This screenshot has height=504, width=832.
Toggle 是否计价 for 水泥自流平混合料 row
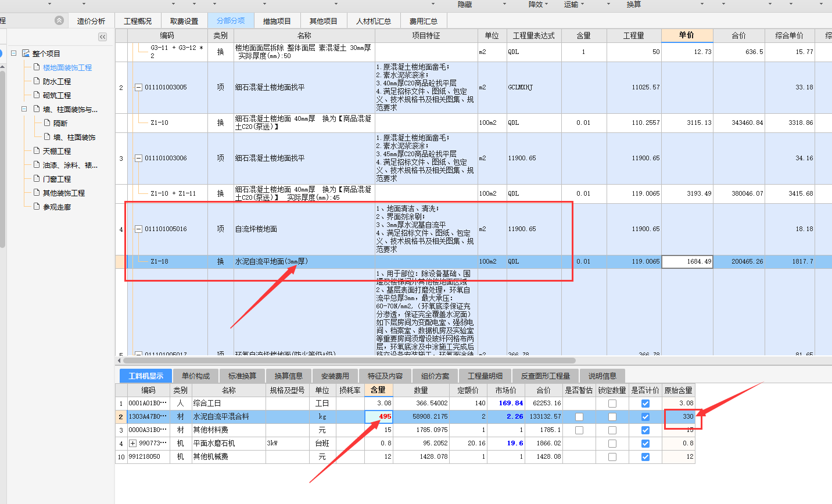tap(645, 417)
